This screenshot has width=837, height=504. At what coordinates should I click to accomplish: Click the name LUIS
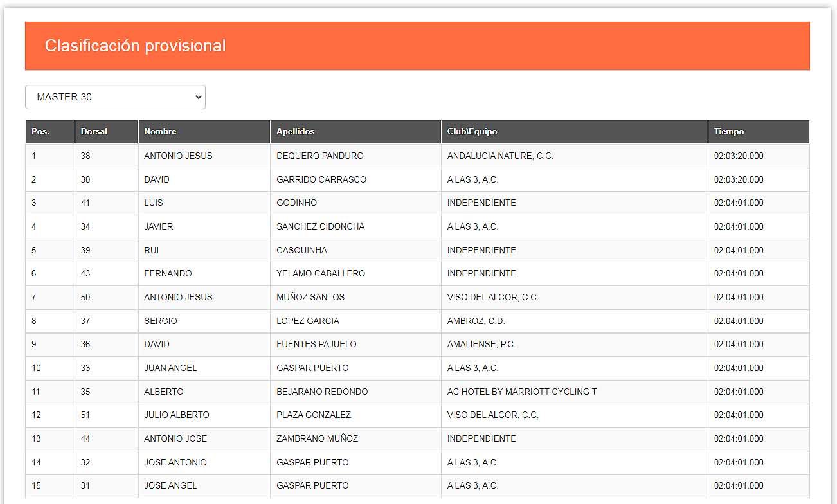pos(154,203)
